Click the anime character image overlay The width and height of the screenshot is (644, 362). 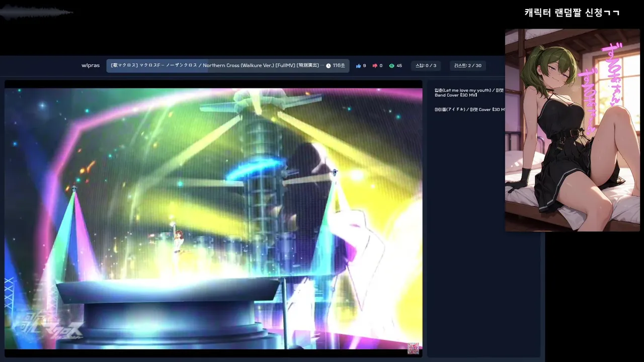click(x=572, y=130)
